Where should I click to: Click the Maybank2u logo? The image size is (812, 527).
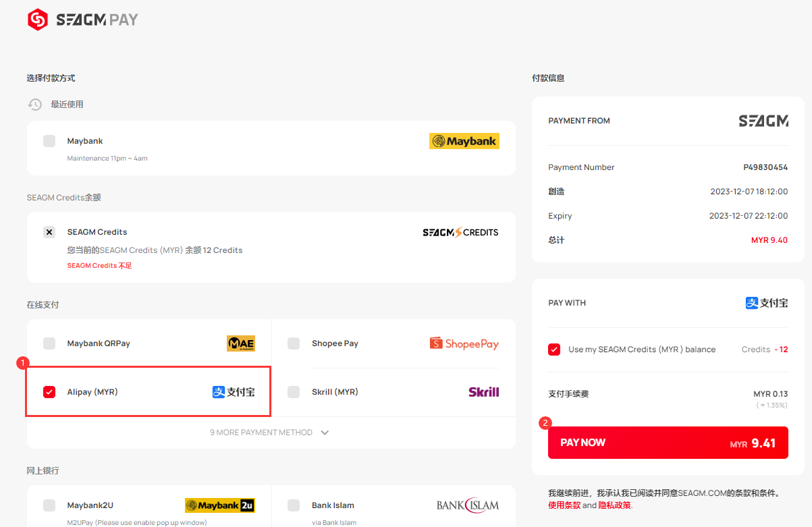(x=220, y=505)
